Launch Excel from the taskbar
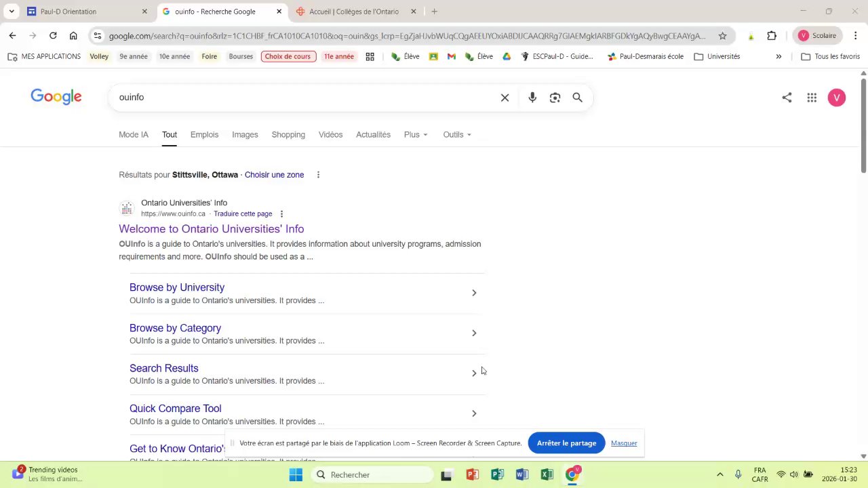 click(x=547, y=474)
